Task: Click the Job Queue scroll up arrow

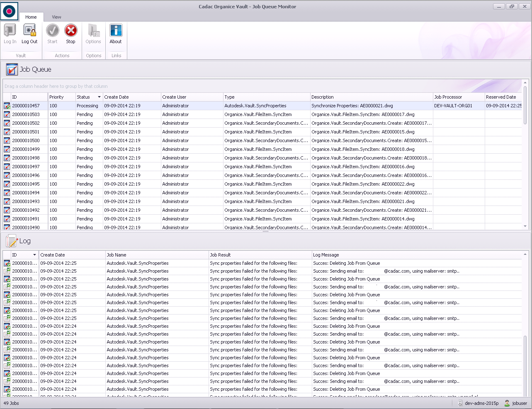Action: point(525,82)
